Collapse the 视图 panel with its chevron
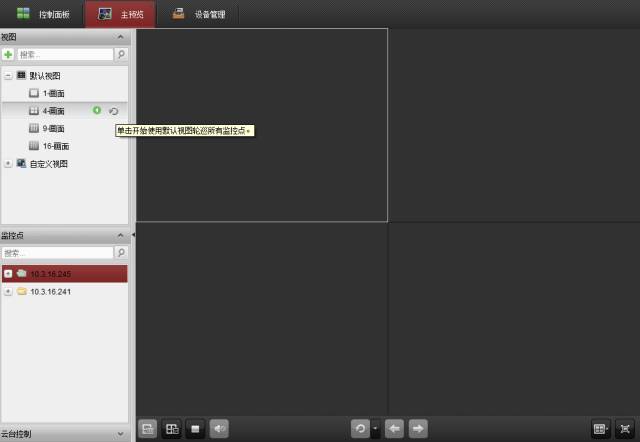This screenshot has height=442, width=640. (121, 36)
